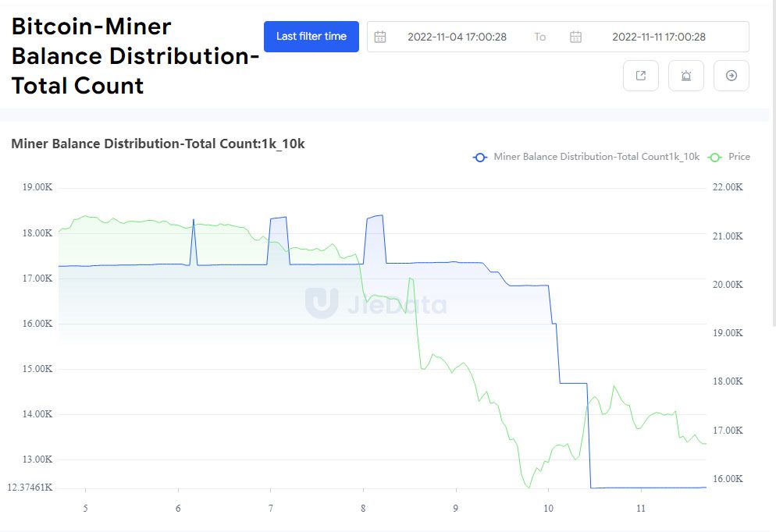Click right axis value 22.00K
Image resolution: width=776 pixels, height=532 pixels.
[728, 187]
